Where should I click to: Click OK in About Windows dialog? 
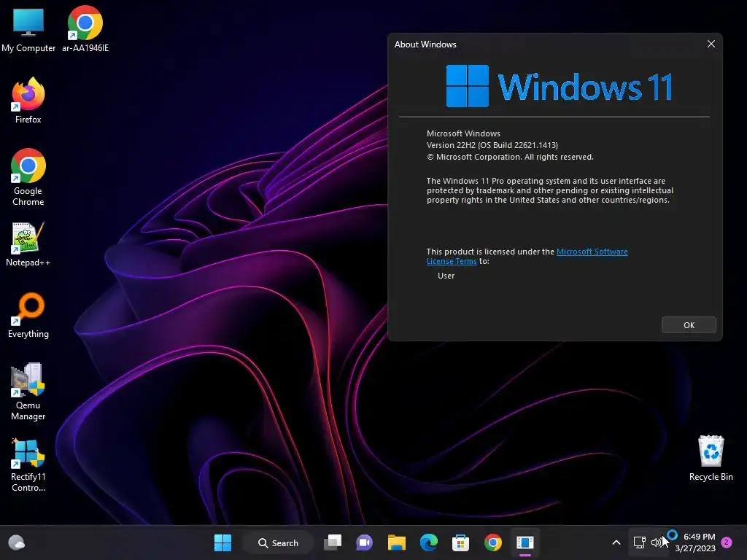point(689,324)
